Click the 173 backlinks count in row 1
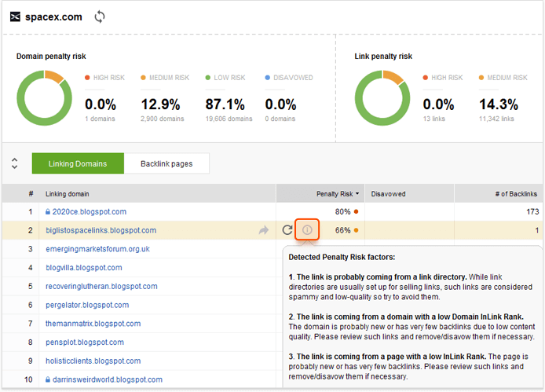This screenshot has height=392, width=545. [532, 211]
